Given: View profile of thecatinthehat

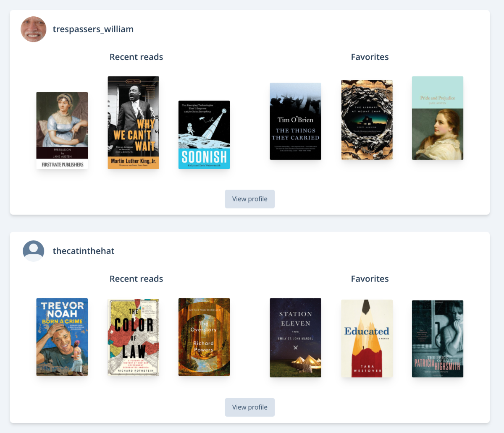Looking at the screenshot, I should (x=250, y=407).
